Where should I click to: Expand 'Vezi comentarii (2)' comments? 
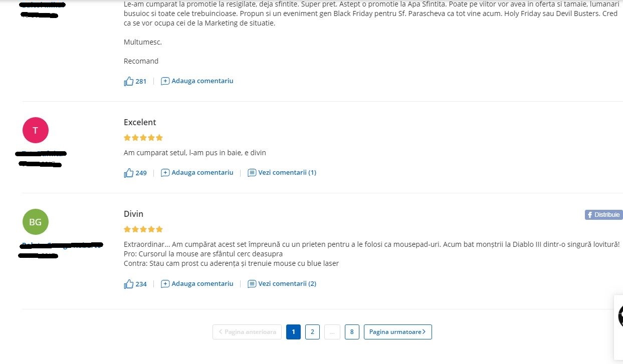287,284
